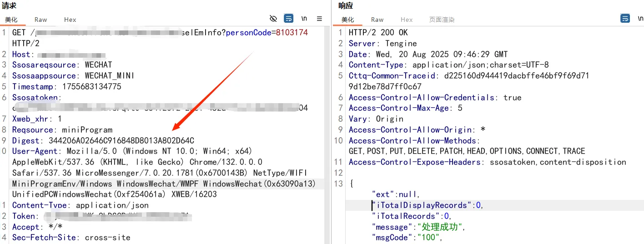Click the "msgCode" line in response JSON
The image size is (644, 244).
coord(407,238)
